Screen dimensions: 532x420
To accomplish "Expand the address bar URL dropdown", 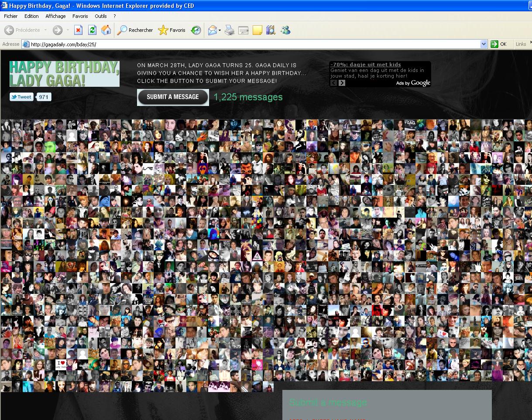I will pyautogui.click(x=484, y=44).
